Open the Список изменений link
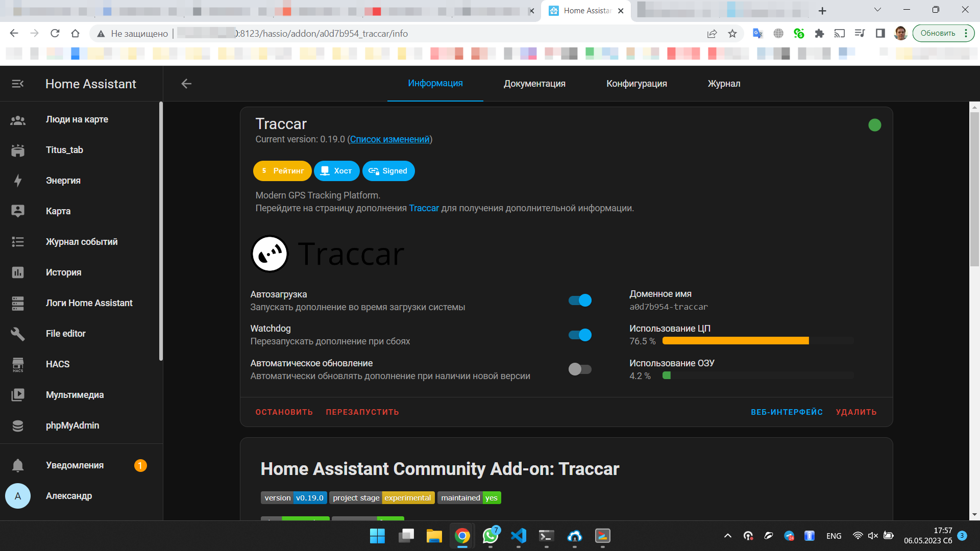This screenshot has height=551, width=980. pyautogui.click(x=389, y=139)
